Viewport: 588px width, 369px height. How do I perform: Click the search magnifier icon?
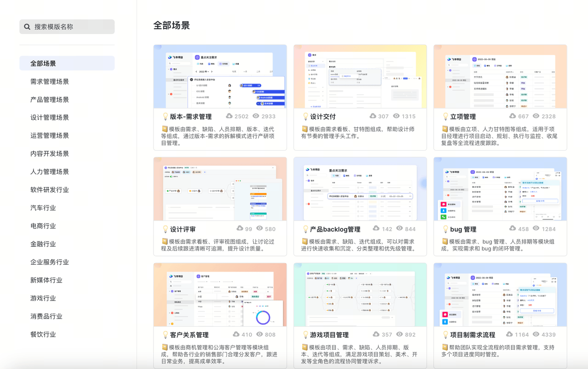(27, 27)
